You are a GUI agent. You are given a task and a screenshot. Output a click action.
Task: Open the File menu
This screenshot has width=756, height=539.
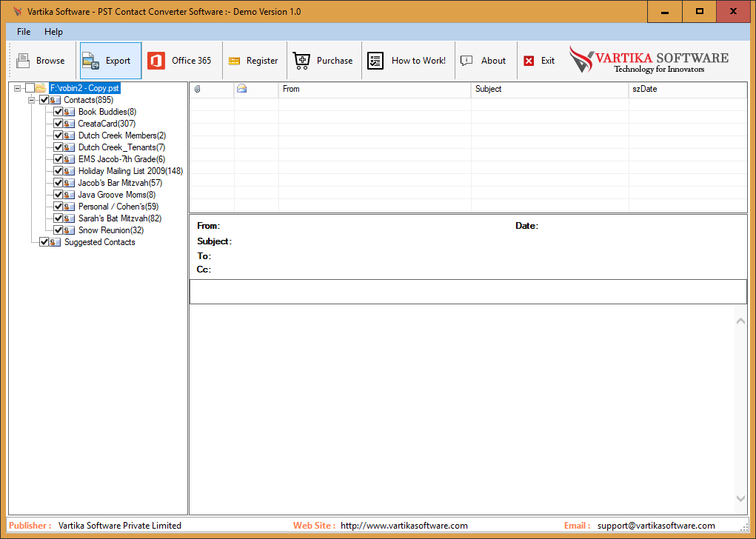(x=24, y=32)
